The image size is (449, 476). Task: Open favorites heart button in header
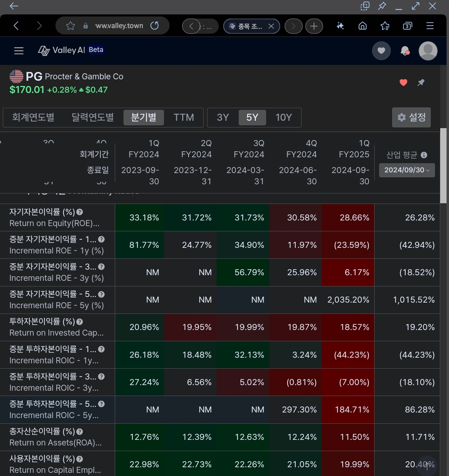click(x=381, y=51)
